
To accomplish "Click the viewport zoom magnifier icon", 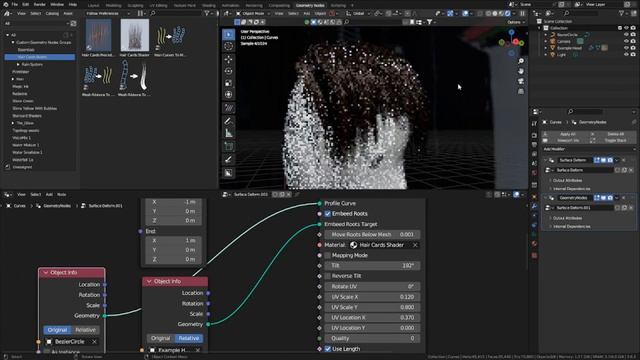I will coord(521,61).
